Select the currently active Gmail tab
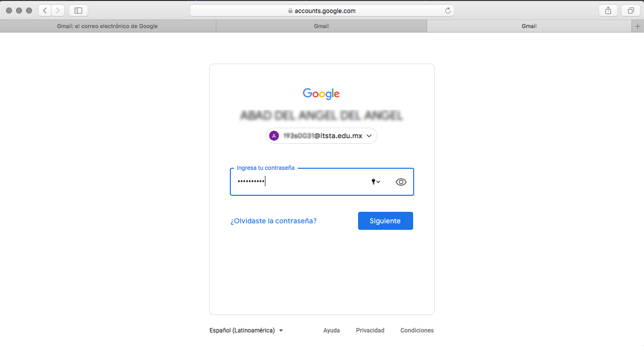 point(529,26)
